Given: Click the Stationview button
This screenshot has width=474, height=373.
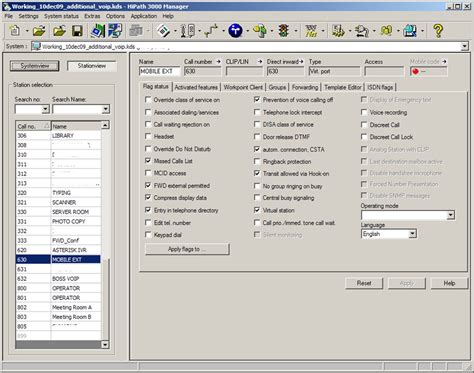Looking at the screenshot, I should pos(92,66).
